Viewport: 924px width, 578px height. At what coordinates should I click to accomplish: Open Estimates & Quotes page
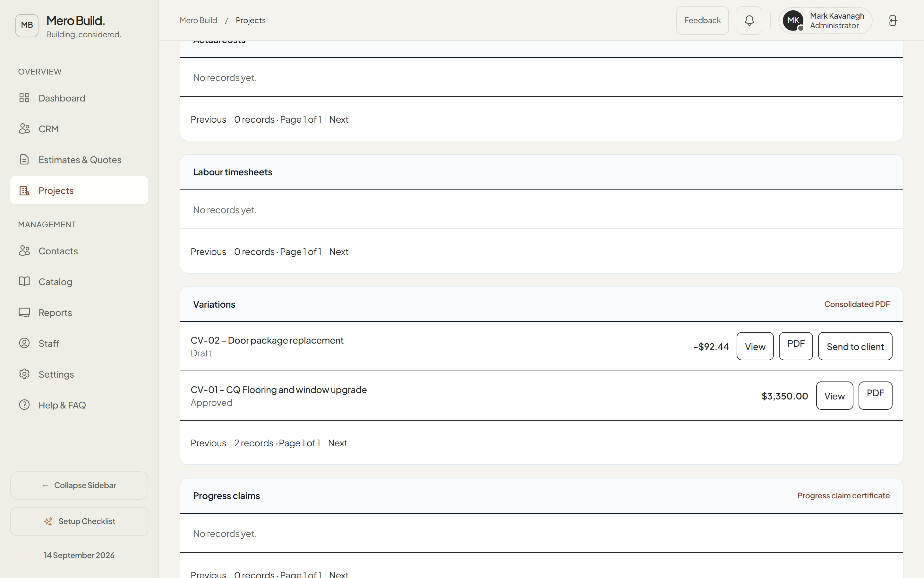coord(79,159)
